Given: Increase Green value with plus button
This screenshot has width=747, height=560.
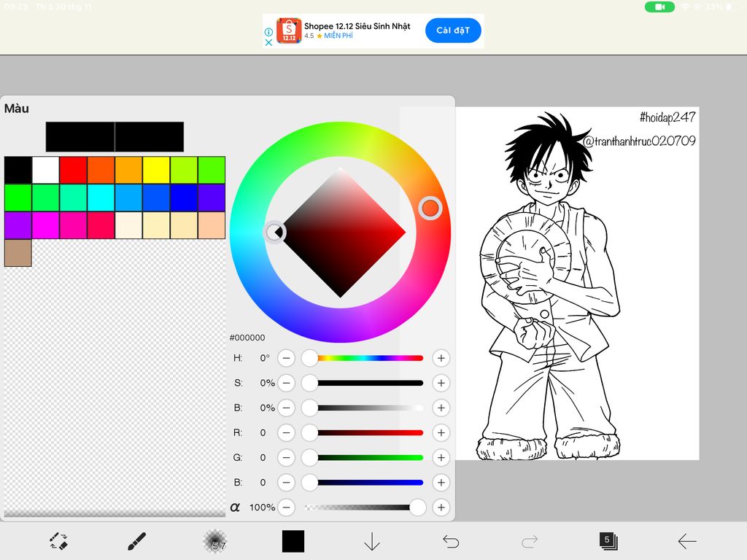Looking at the screenshot, I should 441,458.
